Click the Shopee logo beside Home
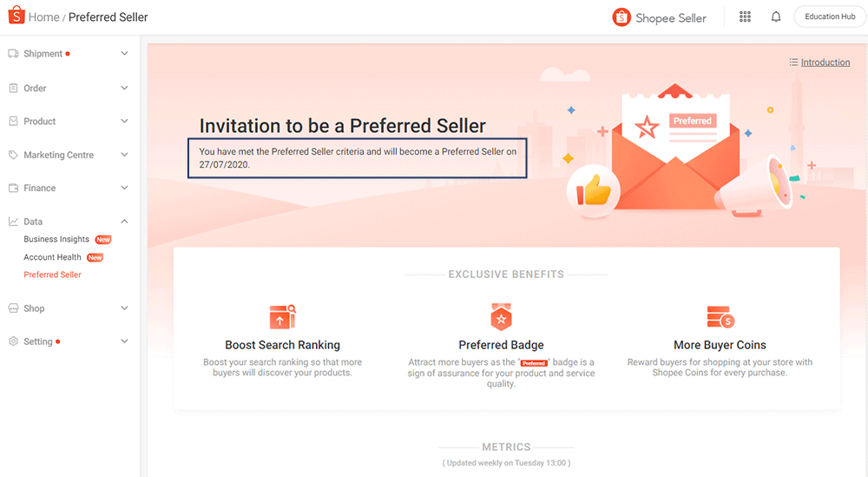Viewport: 868px width, 477px height. coord(15,17)
